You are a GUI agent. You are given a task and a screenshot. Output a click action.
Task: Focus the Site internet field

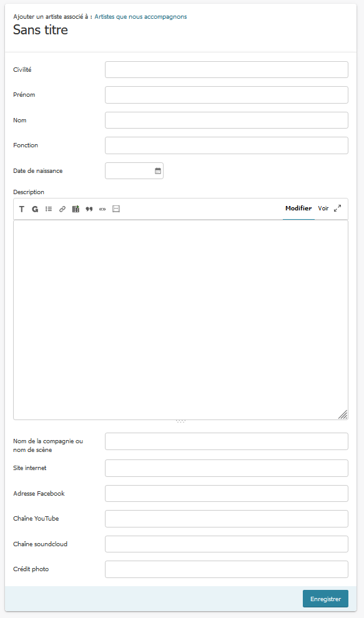coord(227,468)
